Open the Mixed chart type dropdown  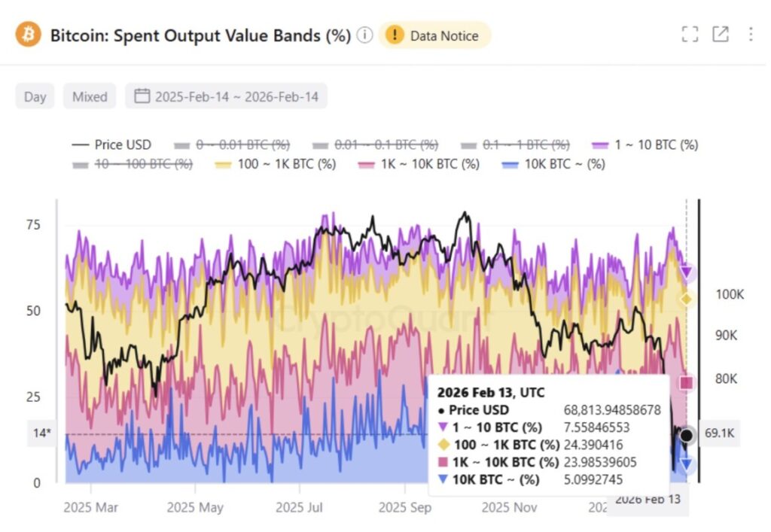90,96
